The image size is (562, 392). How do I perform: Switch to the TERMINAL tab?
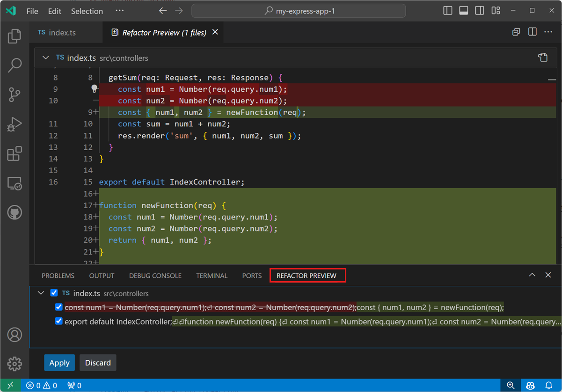pyautogui.click(x=212, y=276)
